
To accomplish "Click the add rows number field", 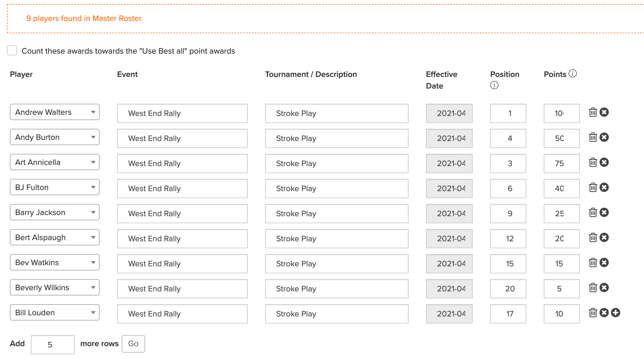I will tap(53, 344).
